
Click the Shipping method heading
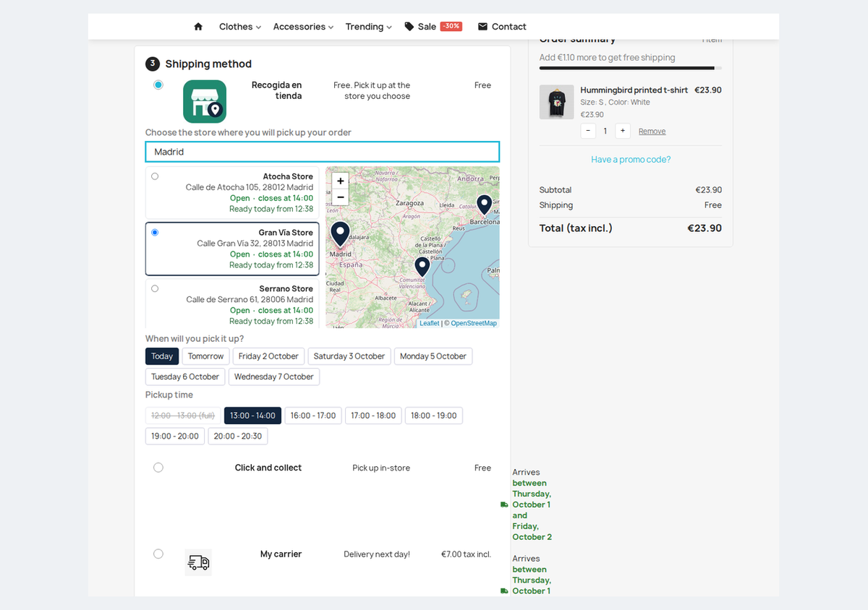pyautogui.click(x=208, y=64)
